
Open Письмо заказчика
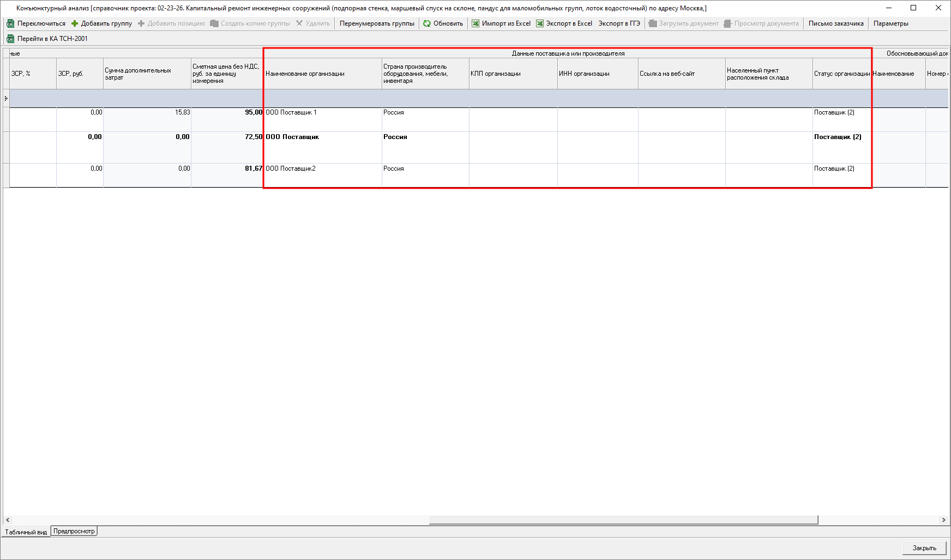836,23
